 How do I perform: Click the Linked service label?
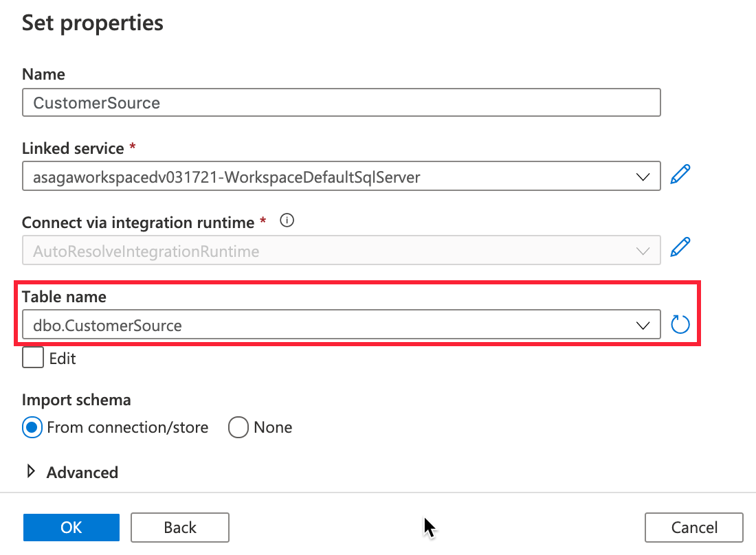73,148
